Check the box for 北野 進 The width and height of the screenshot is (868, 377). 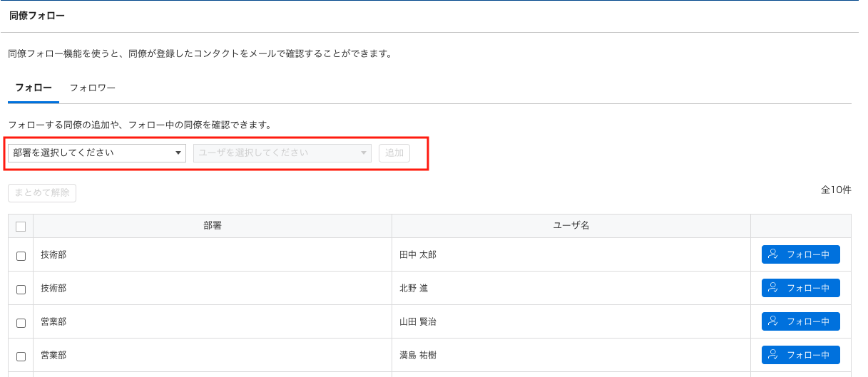[21, 289]
